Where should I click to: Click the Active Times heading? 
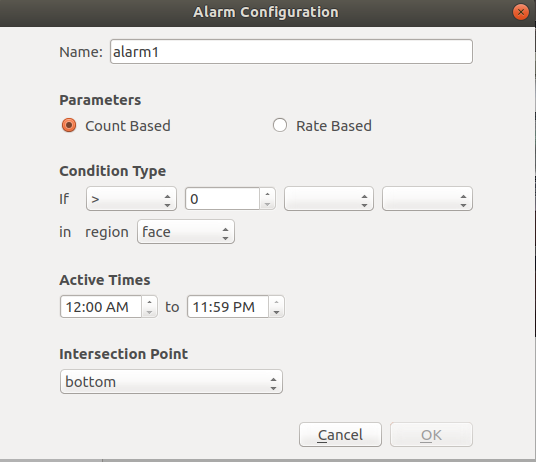point(105,280)
